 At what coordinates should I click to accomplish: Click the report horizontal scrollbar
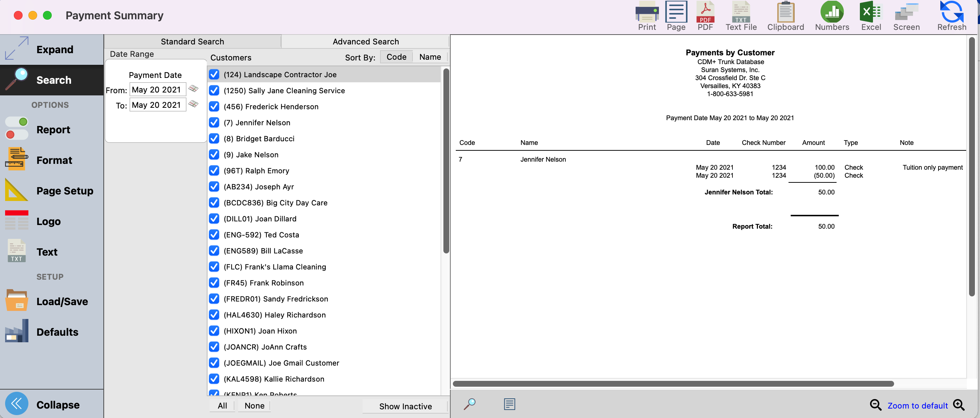click(673, 384)
